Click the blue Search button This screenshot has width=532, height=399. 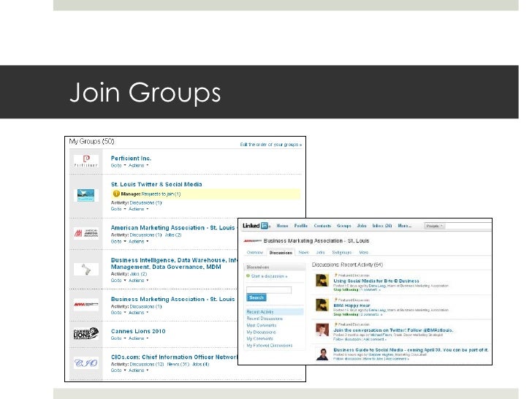point(256,297)
